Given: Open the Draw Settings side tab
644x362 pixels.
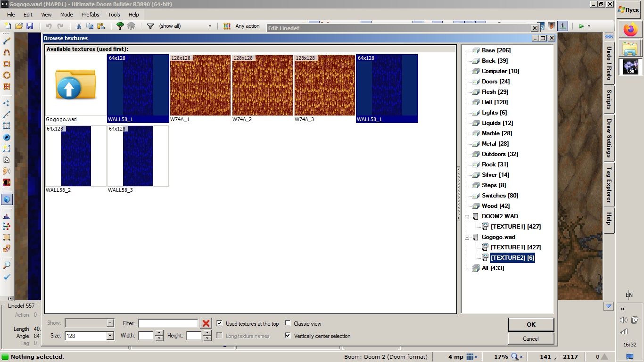Looking at the screenshot, I should coord(609,138).
